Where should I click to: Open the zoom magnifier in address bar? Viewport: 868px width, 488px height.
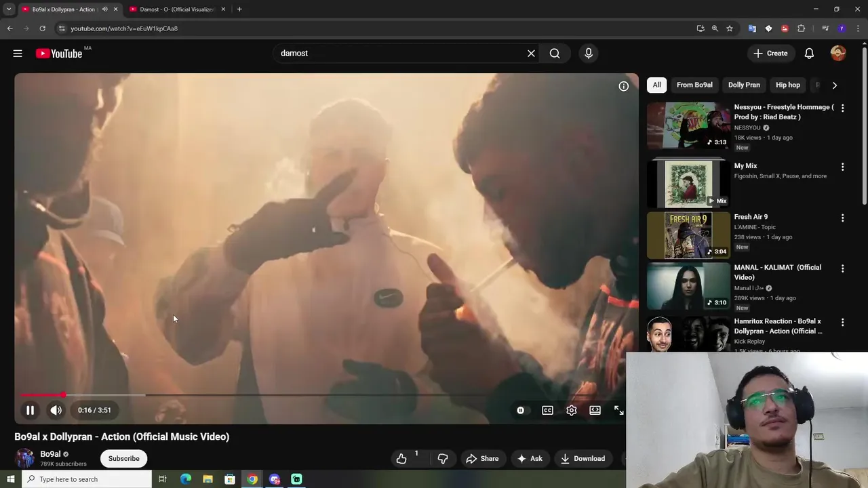[715, 28]
